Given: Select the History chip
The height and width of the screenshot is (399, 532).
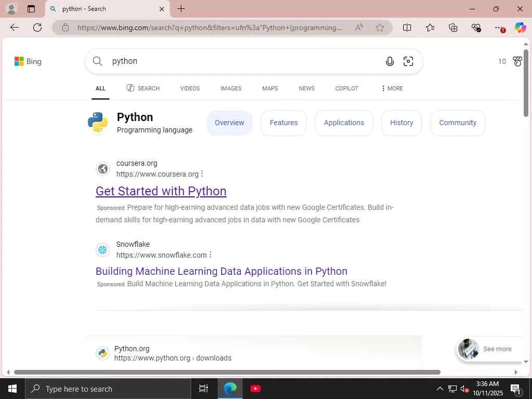Looking at the screenshot, I should (x=402, y=123).
